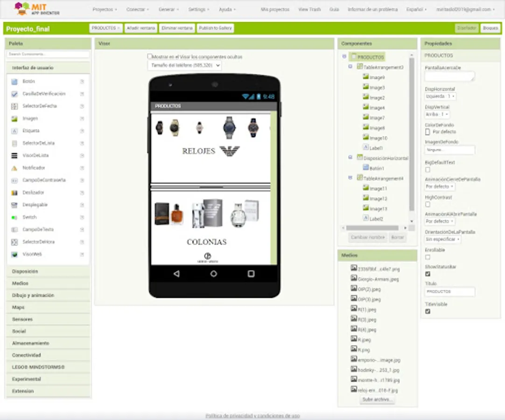Open the Ayuda menu
The width and height of the screenshot is (505, 420).
227,9
